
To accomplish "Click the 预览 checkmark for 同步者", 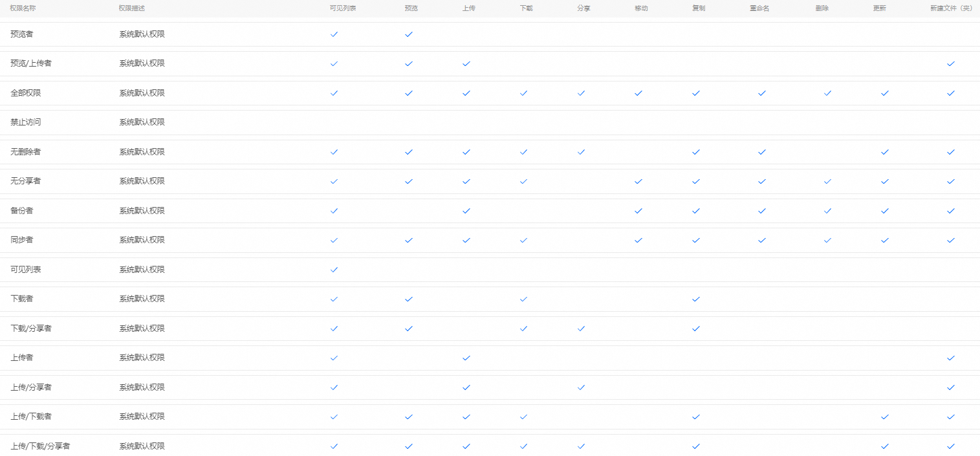I will pos(409,240).
